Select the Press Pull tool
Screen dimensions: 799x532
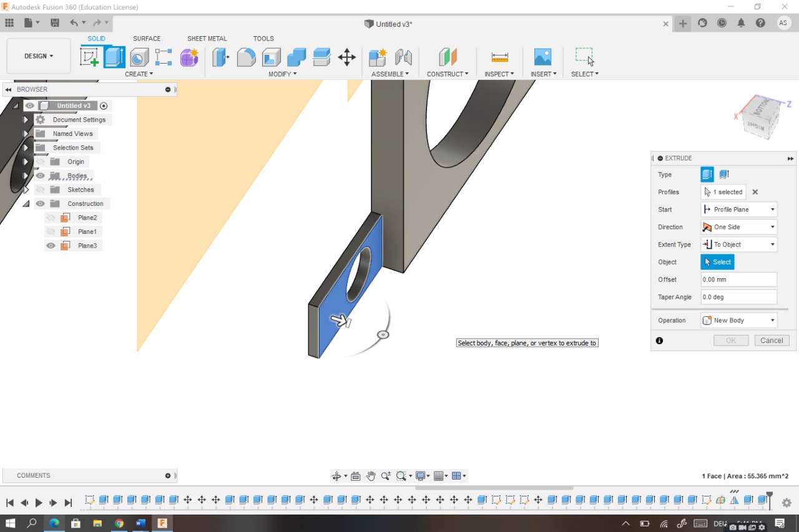[221, 57]
